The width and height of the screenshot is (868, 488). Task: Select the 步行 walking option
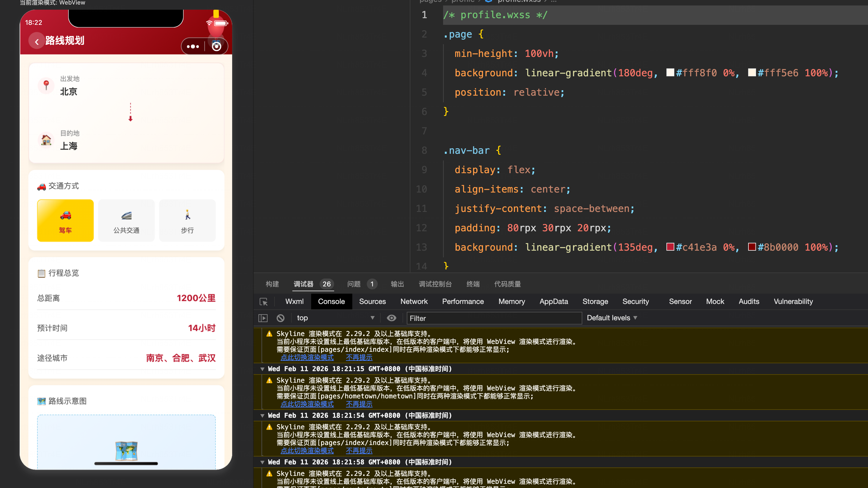(x=187, y=221)
